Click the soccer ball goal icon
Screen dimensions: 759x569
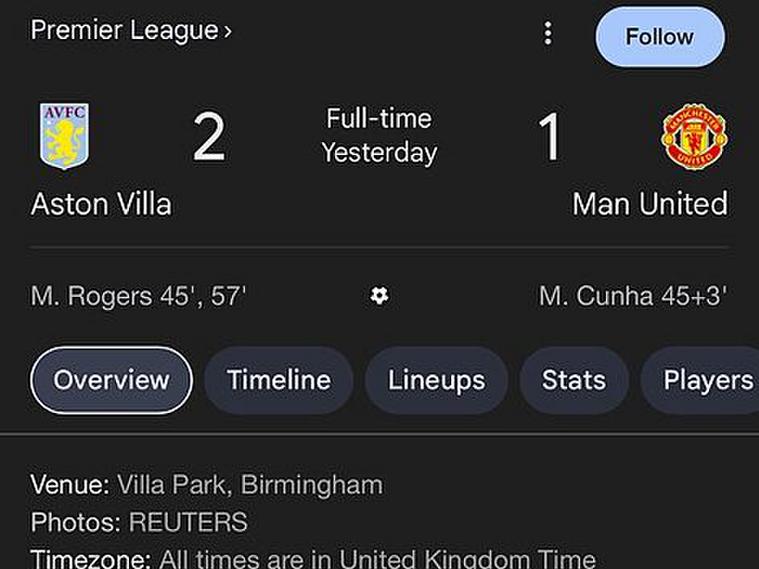pyautogui.click(x=379, y=295)
